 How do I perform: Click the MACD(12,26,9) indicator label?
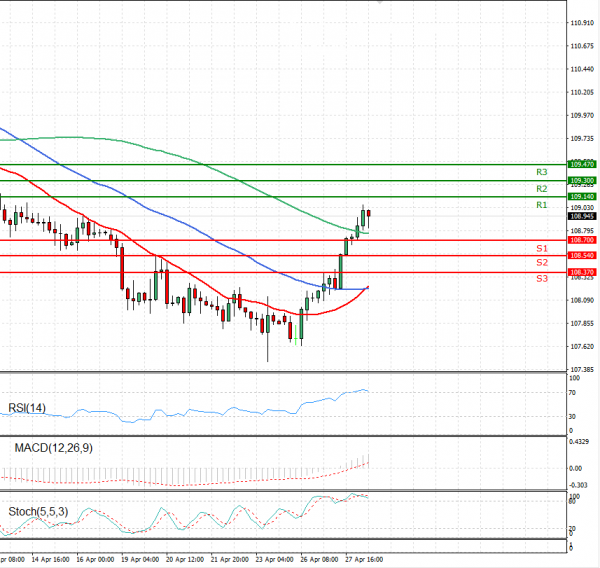point(54,448)
